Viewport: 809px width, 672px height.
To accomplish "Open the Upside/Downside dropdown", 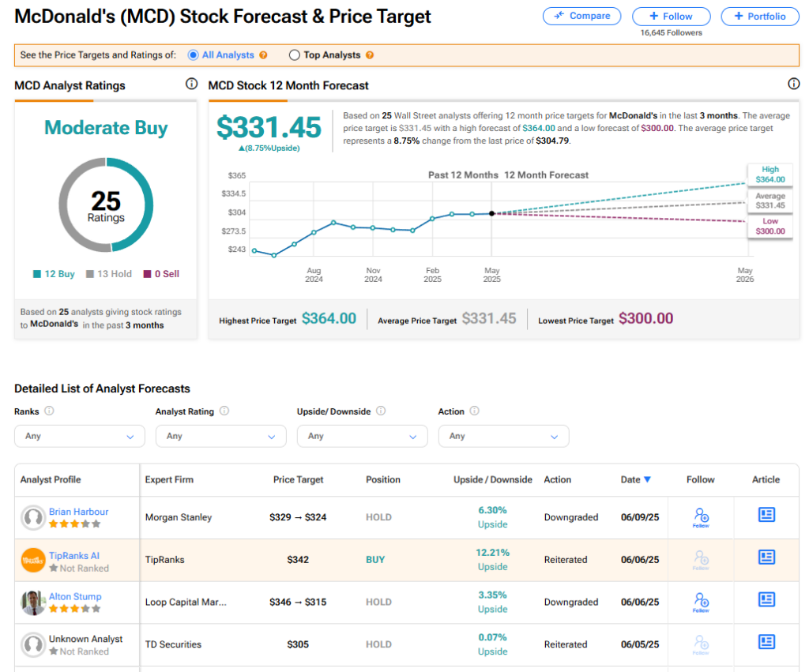I will (362, 437).
